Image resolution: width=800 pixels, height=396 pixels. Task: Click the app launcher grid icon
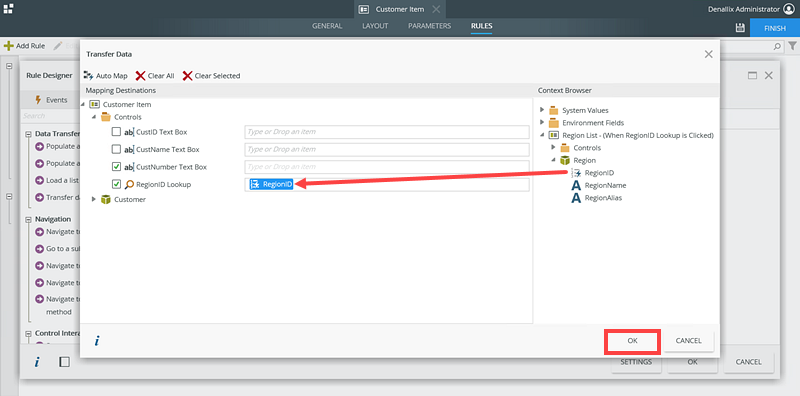[x=9, y=9]
